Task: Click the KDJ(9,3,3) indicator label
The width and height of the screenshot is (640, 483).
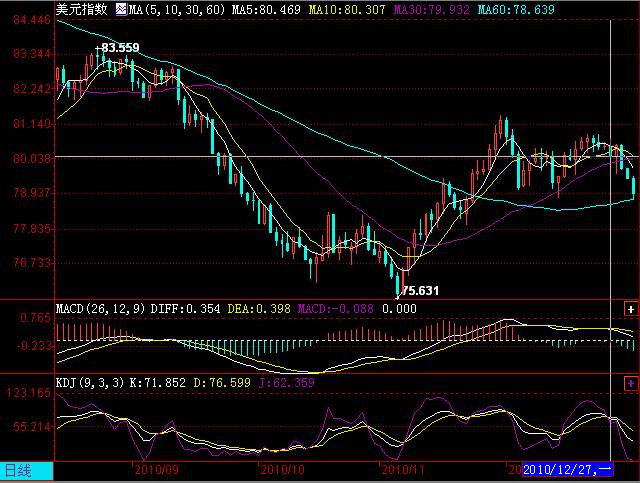Action: click(90, 383)
